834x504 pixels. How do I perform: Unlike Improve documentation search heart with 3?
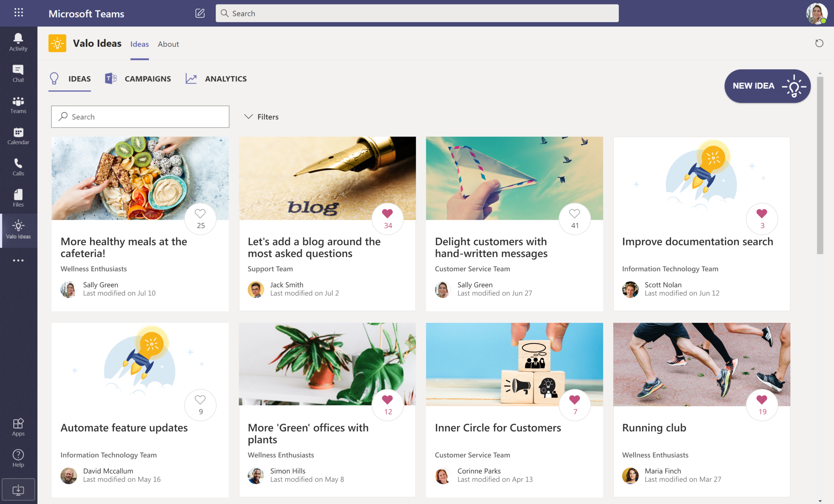click(x=762, y=219)
